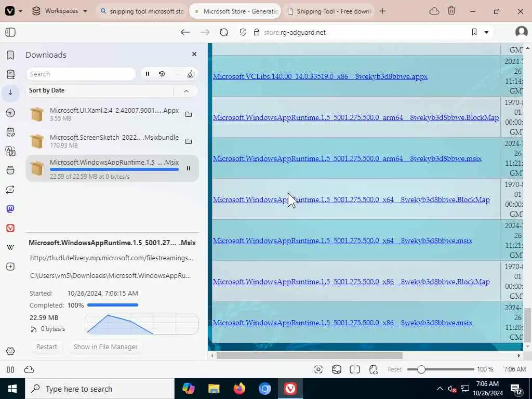532x399 pixels.
Task: Open File Explorer from the taskbar
Action: coord(214,389)
